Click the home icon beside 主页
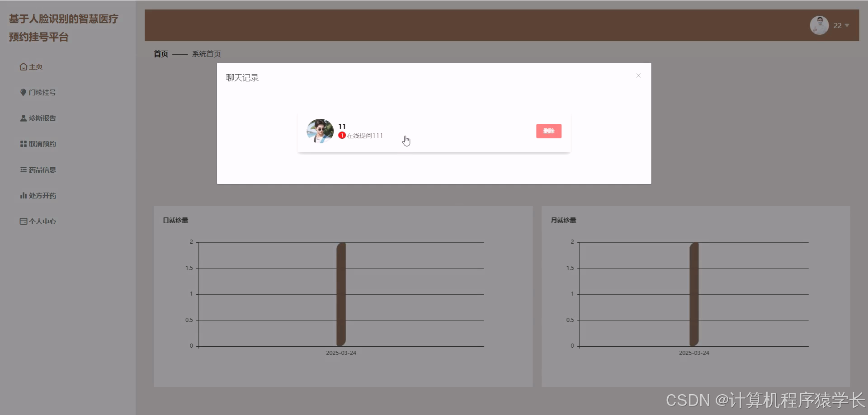Image resolution: width=868 pixels, height=415 pixels. tap(24, 66)
